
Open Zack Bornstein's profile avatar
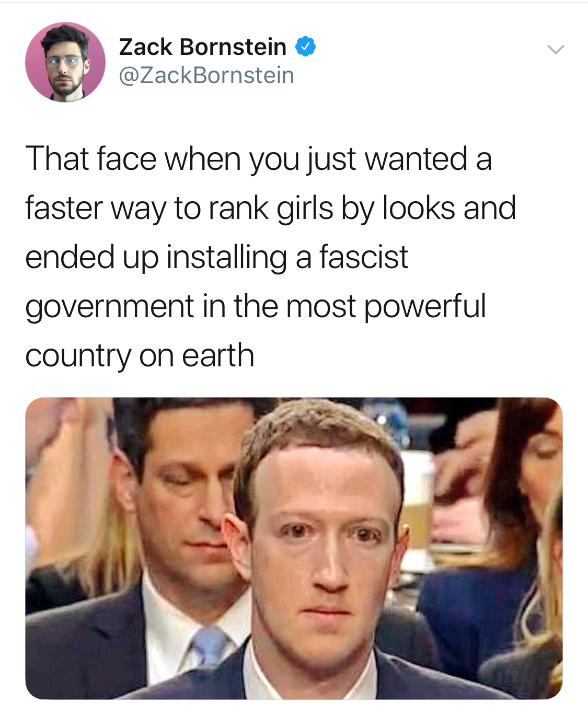[x=65, y=62]
